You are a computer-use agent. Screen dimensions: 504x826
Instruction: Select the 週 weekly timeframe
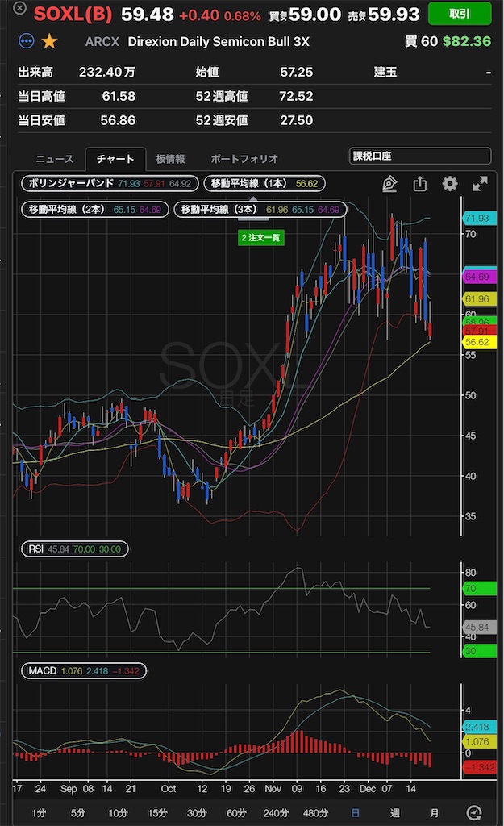pyautogui.click(x=395, y=813)
